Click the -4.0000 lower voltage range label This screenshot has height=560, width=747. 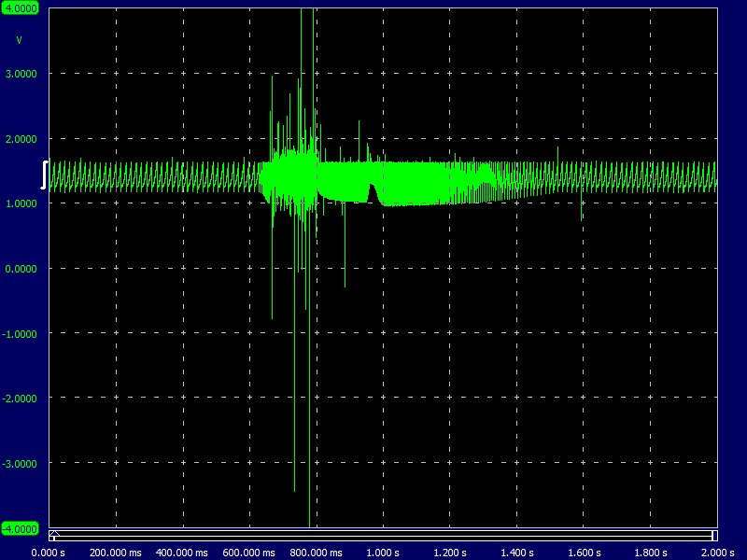20,528
